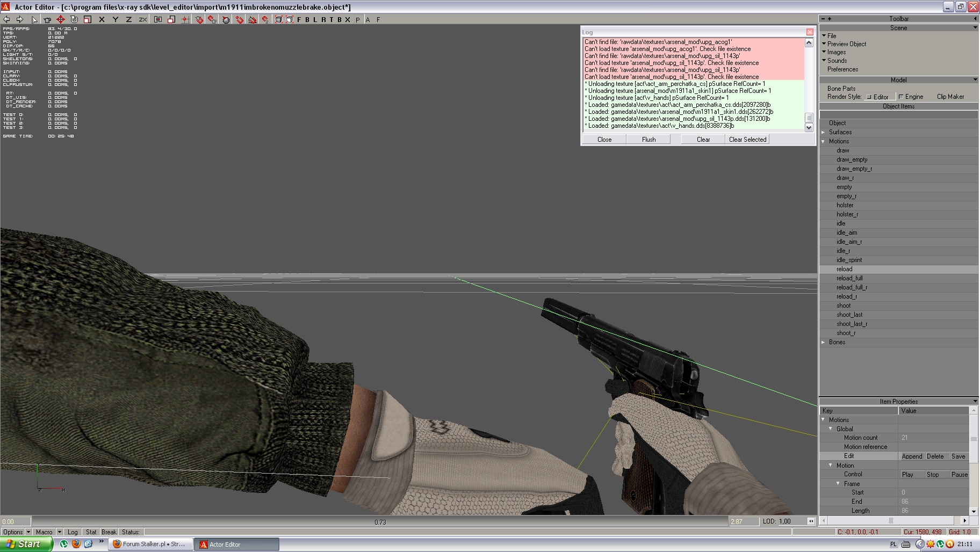Collapse the Frame property group
Viewport: 980px width, 552px height.
tap(838, 483)
